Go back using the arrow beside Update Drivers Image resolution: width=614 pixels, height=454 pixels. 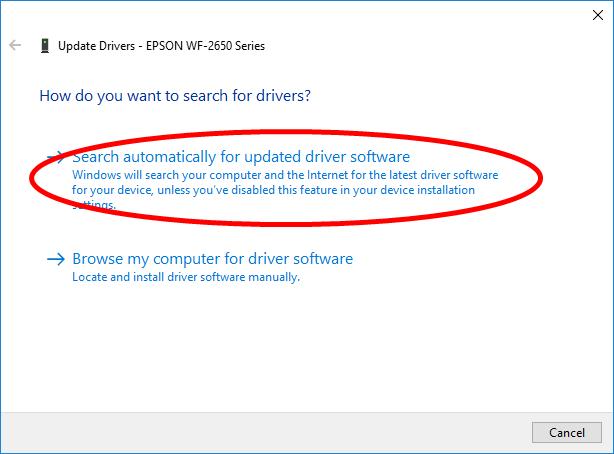pos(15,45)
